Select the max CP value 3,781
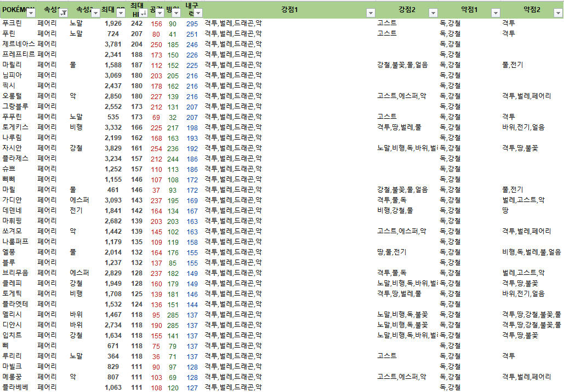The width and height of the screenshot is (564, 392). (113, 44)
